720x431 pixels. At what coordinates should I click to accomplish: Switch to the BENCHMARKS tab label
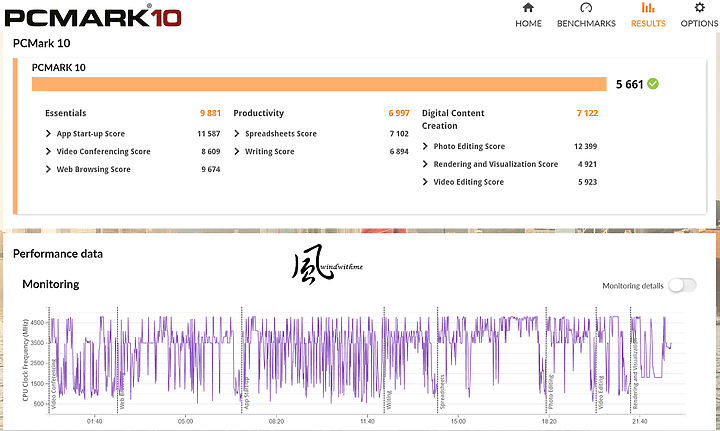[586, 23]
